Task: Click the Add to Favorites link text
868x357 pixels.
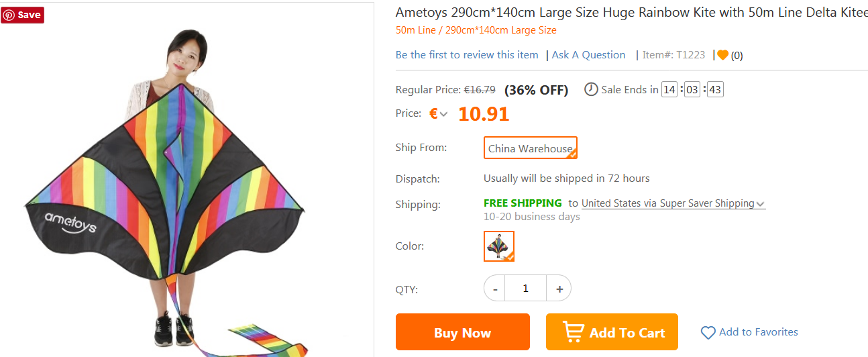Action: [x=758, y=331]
